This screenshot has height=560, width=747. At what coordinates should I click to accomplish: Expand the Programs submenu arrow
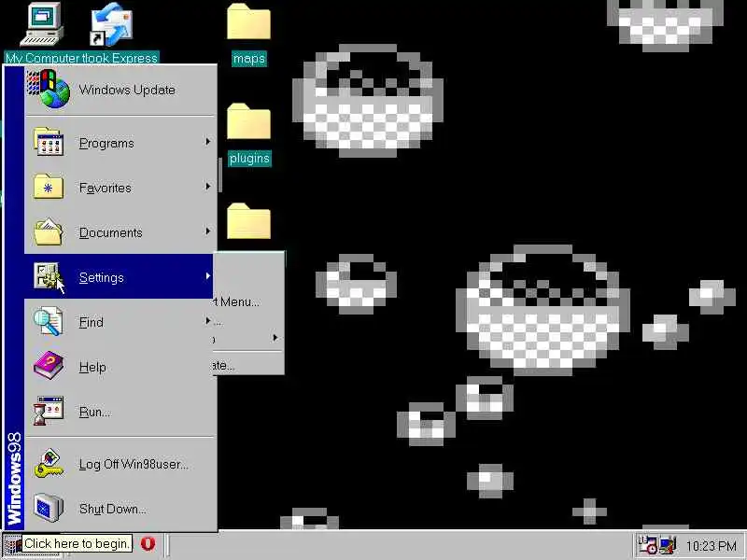(x=207, y=142)
